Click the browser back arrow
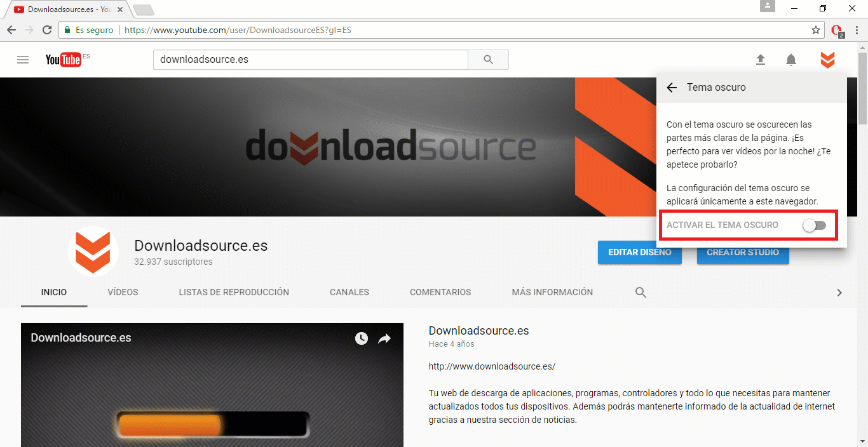Viewport: 868px width, 447px height. click(11, 30)
